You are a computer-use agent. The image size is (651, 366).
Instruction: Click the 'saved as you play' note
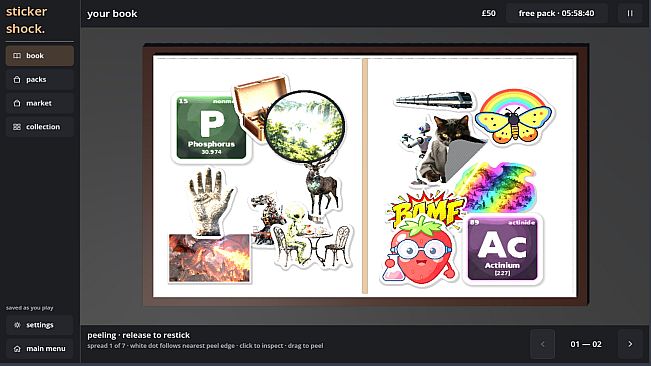click(x=29, y=308)
